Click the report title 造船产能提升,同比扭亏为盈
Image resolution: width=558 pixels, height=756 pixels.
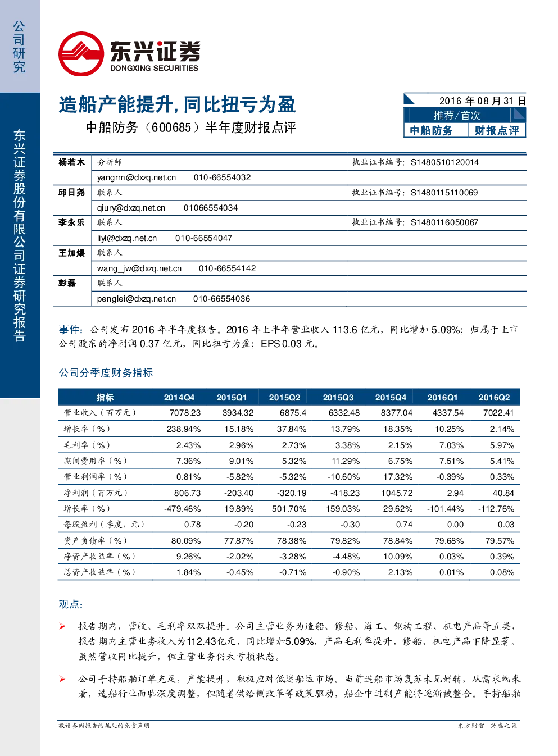(x=177, y=104)
